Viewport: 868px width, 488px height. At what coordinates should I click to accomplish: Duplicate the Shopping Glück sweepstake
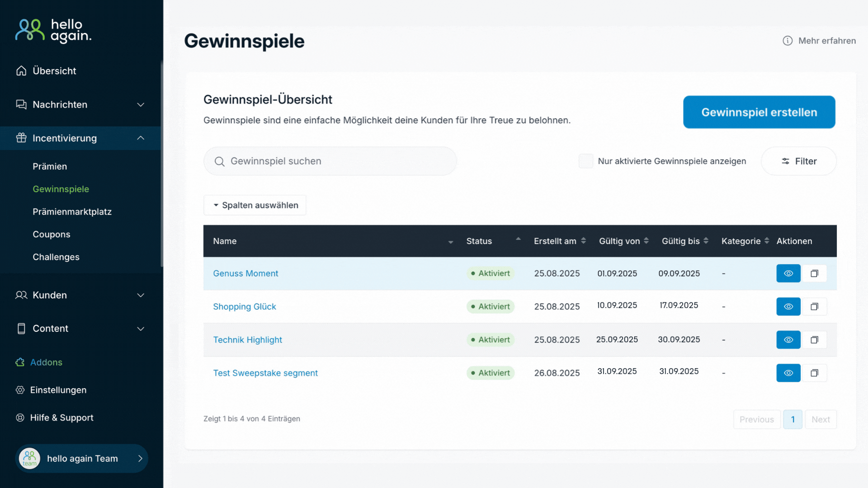click(814, 307)
